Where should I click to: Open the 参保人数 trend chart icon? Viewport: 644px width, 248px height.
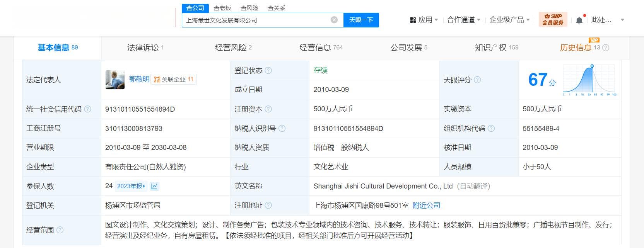click(x=154, y=186)
